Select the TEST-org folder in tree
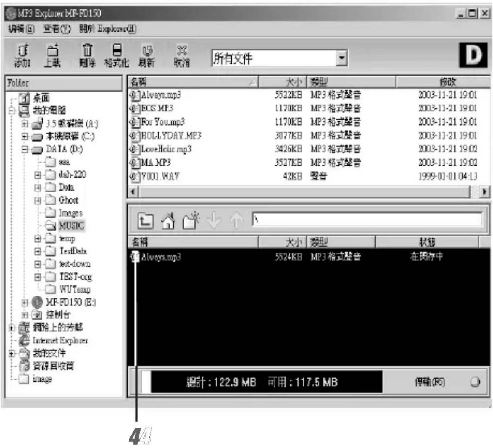Viewport: 493px width, 448px height. pos(75,277)
